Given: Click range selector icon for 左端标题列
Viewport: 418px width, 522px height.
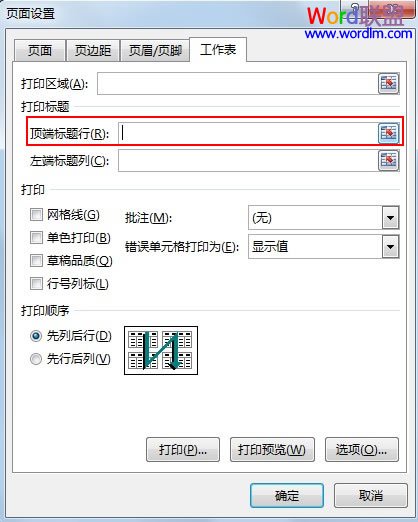Looking at the screenshot, I should (x=389, y=161).
